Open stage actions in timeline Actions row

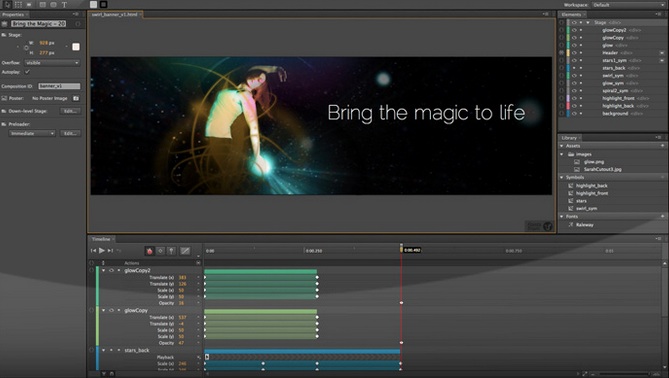click(x=198, y=263)
